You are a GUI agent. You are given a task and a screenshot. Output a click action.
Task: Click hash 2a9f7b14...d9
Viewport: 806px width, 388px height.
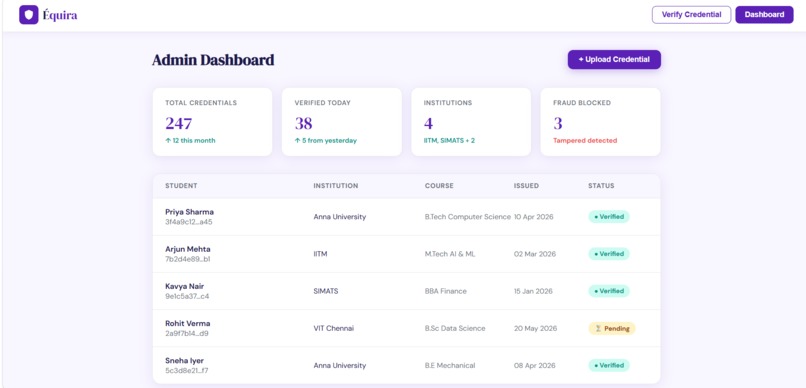pos(187,334)
